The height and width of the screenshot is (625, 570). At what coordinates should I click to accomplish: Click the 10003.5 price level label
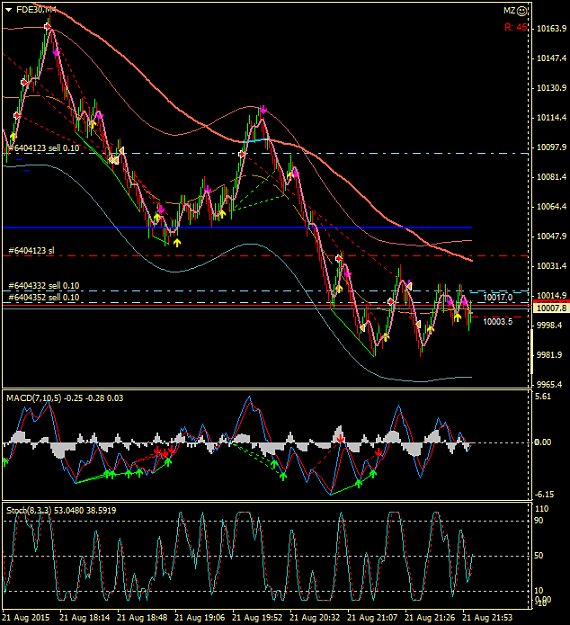click(497, 322)
